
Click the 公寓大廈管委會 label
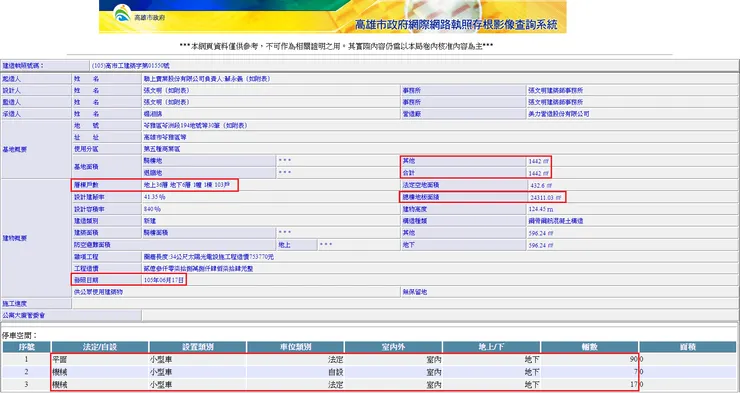point(24,315)
